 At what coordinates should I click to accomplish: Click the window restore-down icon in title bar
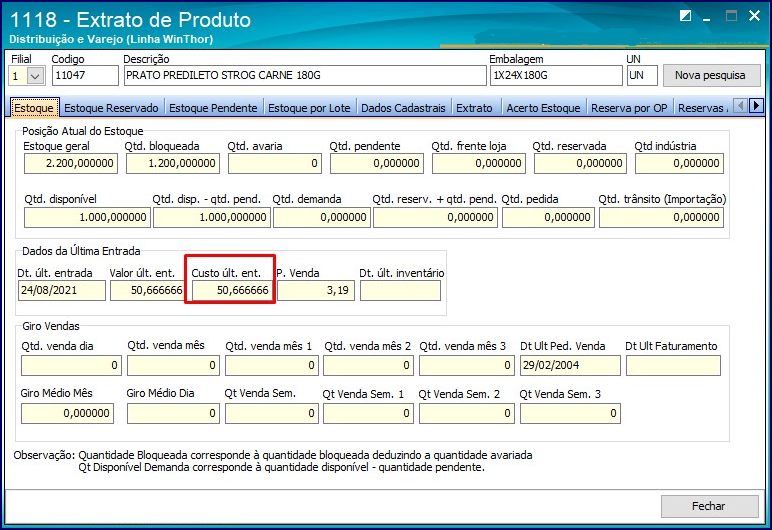click(685, 16)
